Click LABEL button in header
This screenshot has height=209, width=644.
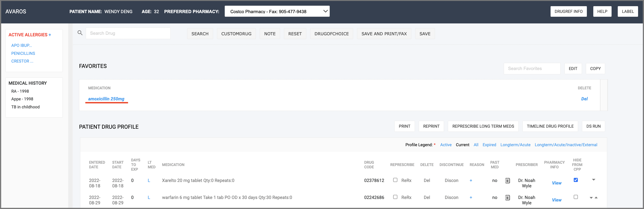[628, 11]
